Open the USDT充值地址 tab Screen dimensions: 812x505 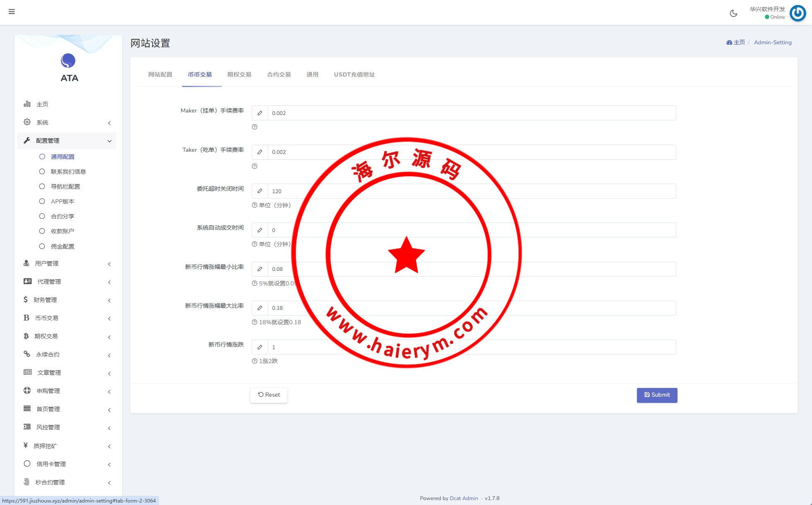tap(354, 74)
